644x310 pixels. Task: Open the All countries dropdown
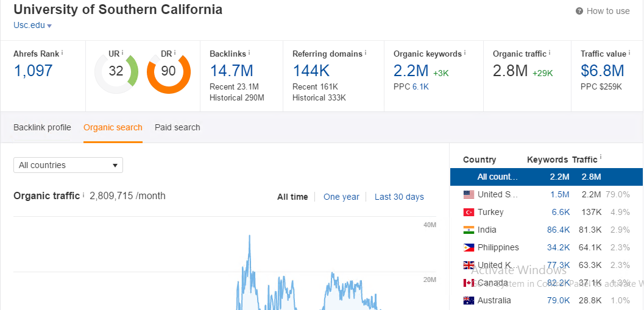(68, 165)
